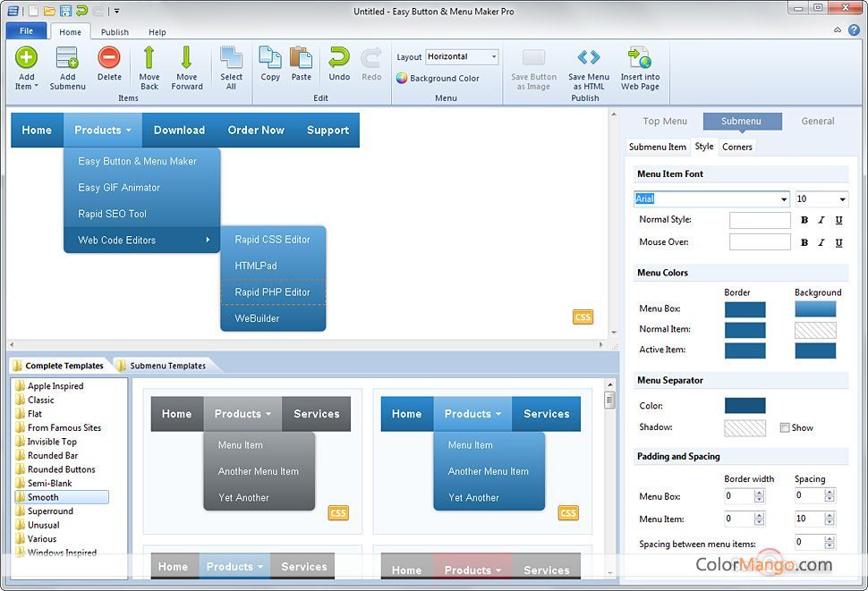Click Download in menu preview

point(179,130)
